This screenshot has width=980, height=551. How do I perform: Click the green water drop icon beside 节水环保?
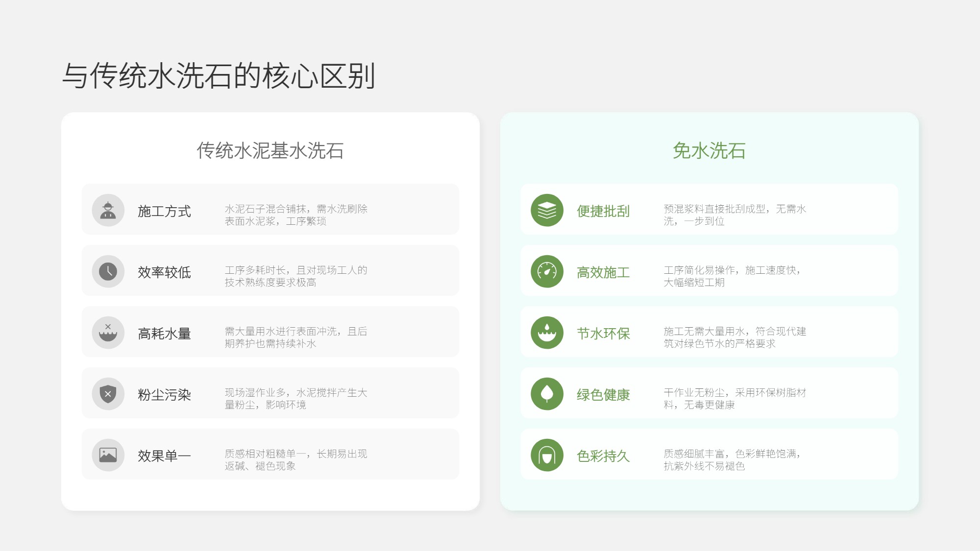tap(547, 333)
